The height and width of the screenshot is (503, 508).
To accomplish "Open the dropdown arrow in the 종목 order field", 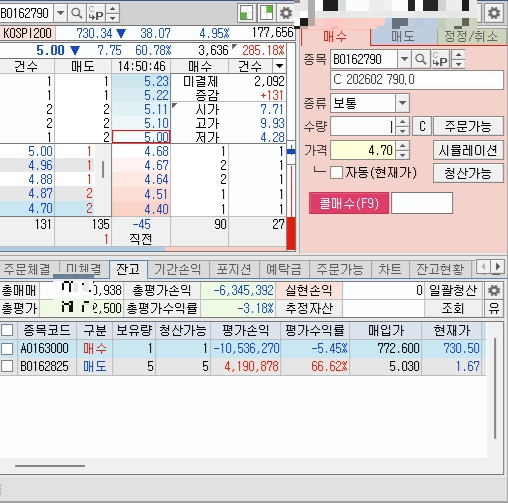I will pos(404,59).
